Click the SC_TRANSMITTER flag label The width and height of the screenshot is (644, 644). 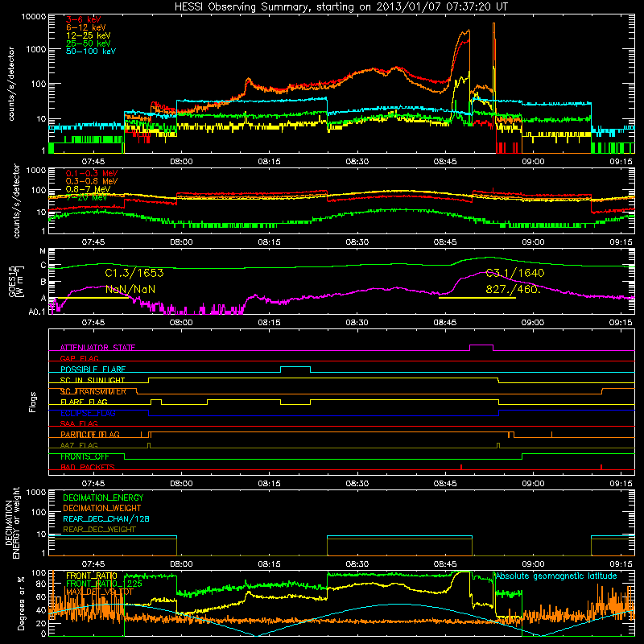pyautogui.click(x=93, y=391)
